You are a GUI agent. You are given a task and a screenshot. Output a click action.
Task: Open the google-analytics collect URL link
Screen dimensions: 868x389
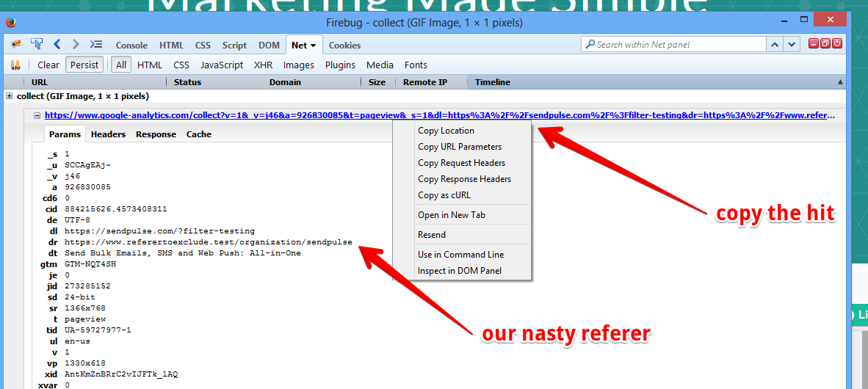440,116
